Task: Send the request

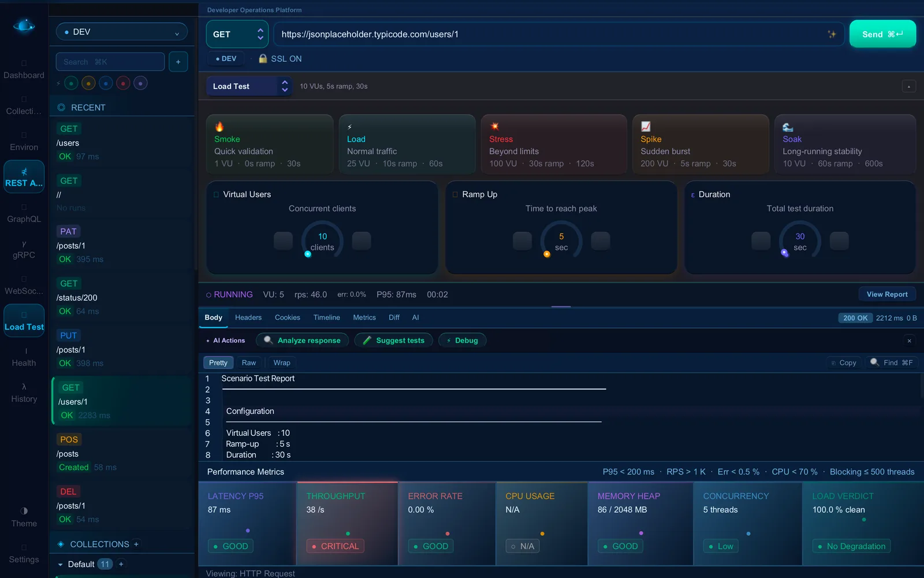Action: tap(882, 34)
